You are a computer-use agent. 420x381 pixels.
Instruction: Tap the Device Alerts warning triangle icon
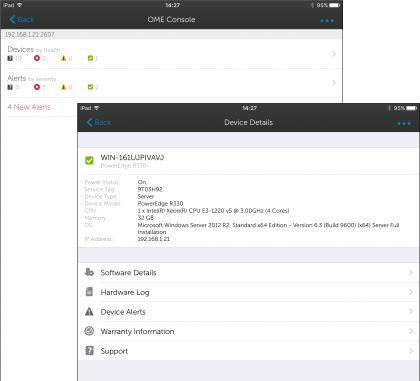[89, 312]
